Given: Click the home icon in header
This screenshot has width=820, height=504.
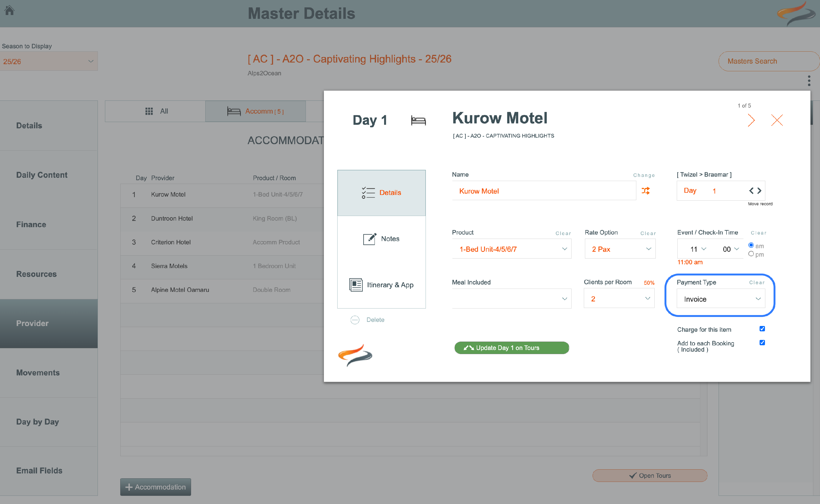Looking at the screenshot, I should coord(9,11).
